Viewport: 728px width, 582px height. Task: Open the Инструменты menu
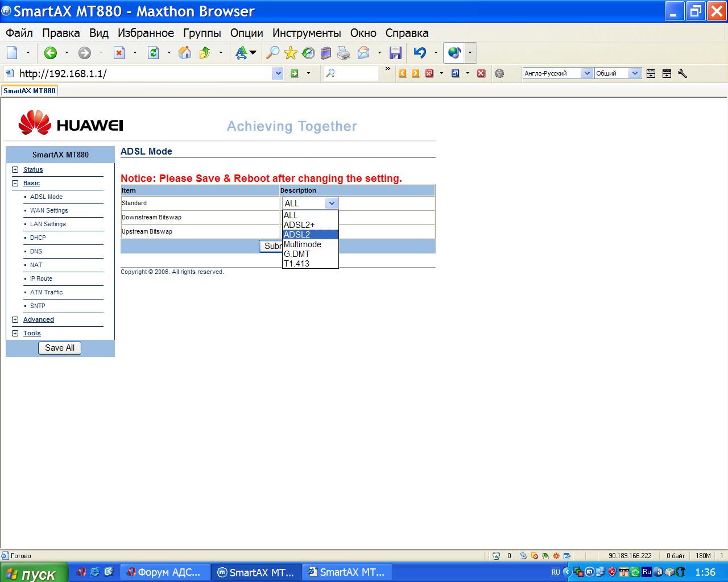point(307,33)
